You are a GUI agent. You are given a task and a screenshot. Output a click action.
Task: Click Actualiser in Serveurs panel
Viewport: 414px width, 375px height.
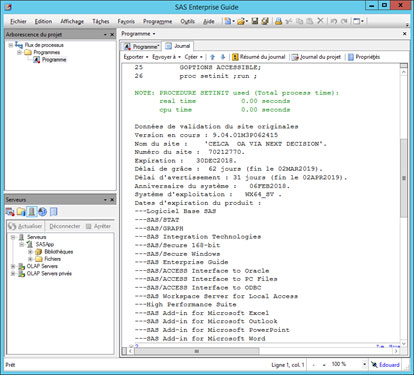click(26, 226)
